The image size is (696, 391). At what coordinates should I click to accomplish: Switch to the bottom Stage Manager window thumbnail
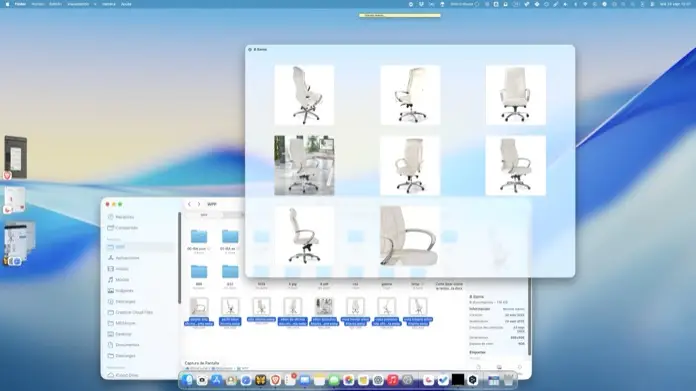pyautogui.click(x=19, y=243)
